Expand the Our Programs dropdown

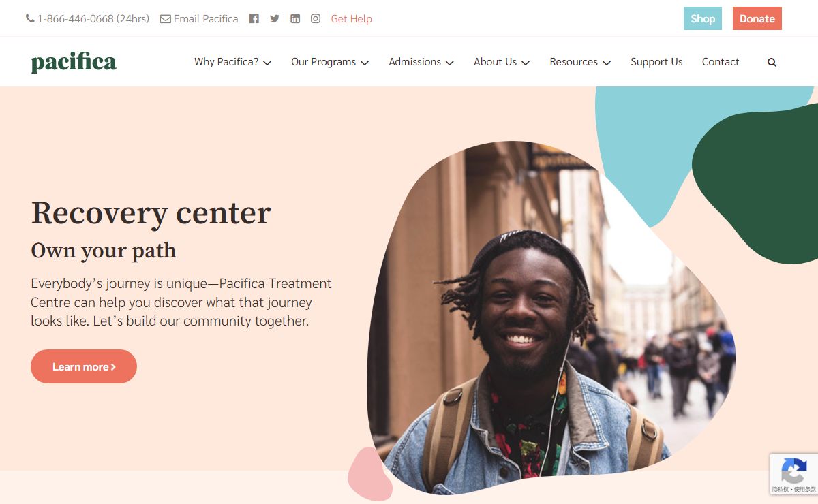coord(330,62)
